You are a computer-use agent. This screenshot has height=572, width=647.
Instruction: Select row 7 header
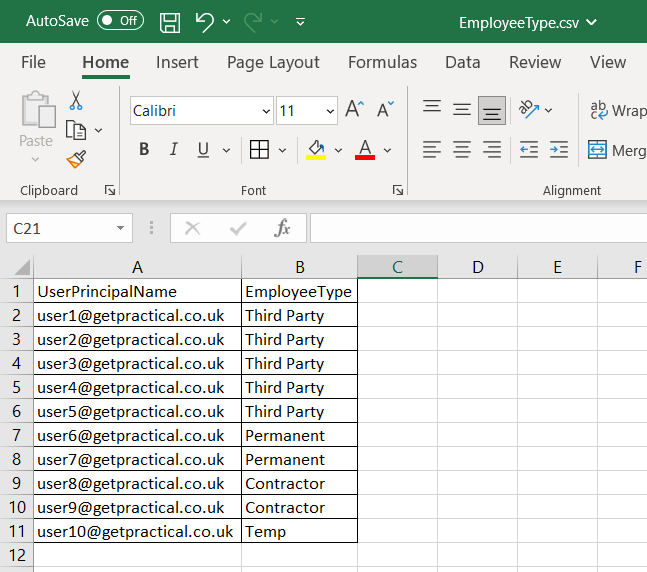(17, 435)
